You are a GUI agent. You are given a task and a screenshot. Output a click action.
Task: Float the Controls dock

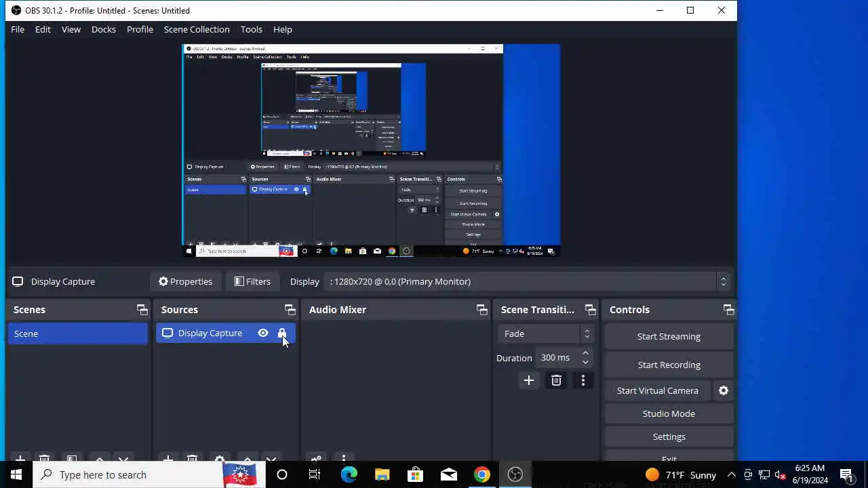point(728,310)
